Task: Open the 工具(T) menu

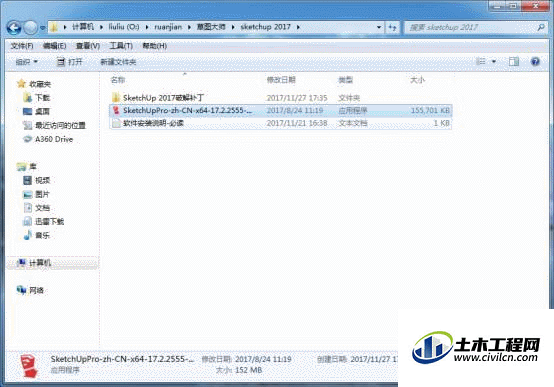Action: (121, 46)
